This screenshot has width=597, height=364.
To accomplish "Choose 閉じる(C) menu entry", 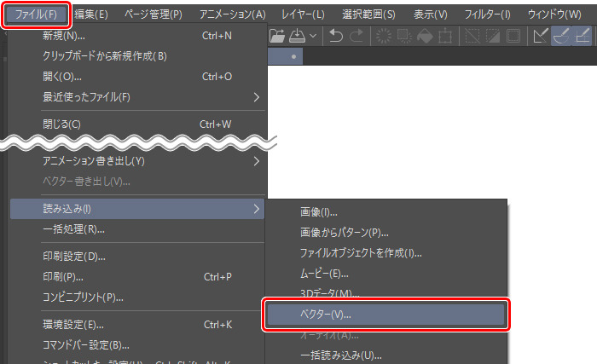I will pyautogui.click(x=137, y=124).
